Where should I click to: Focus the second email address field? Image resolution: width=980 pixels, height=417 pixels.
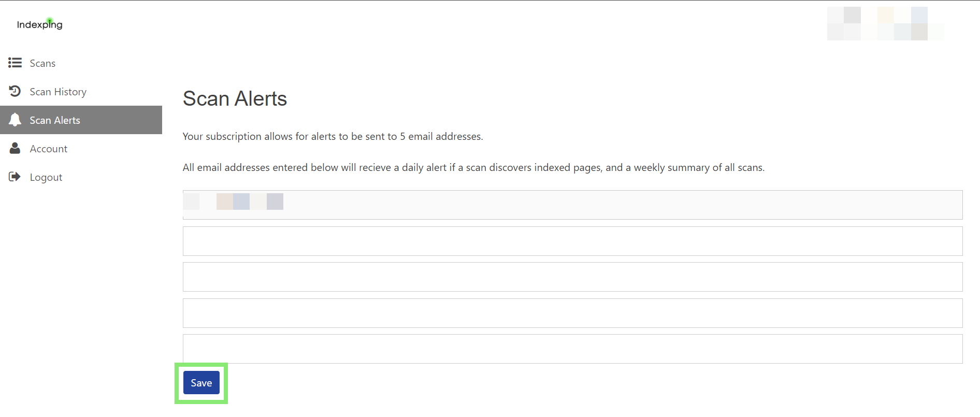point(572,241)
